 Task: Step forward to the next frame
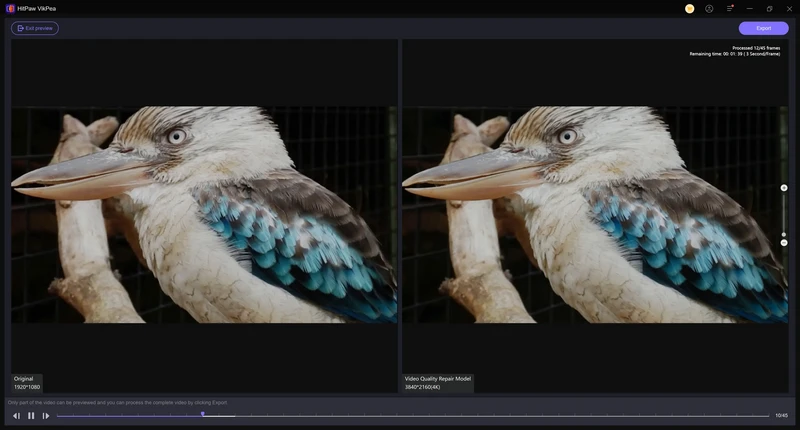[46, 416]
